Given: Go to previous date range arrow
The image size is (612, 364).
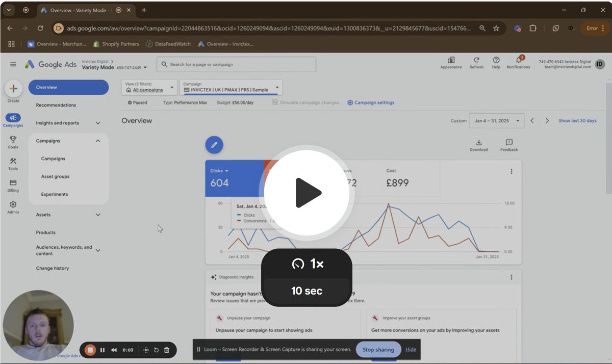Looking at the screenshot, I should pyautogui.click(x=532, y=121).
